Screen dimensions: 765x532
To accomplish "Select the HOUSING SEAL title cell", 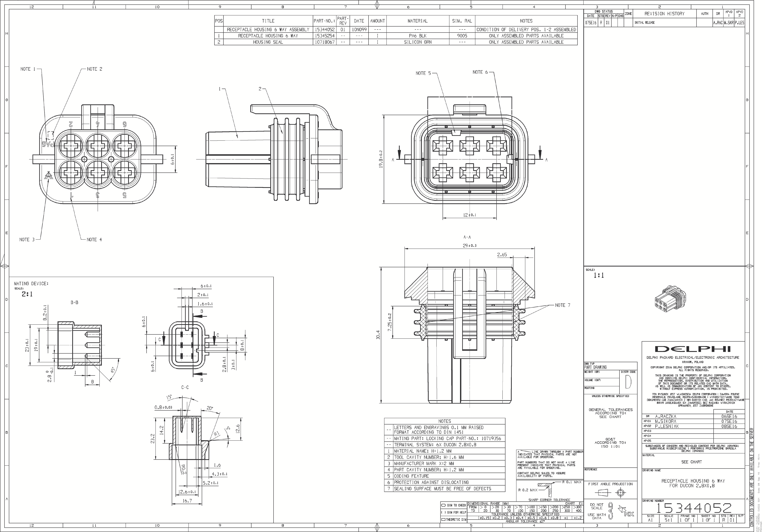I will (x=268, y=42).
